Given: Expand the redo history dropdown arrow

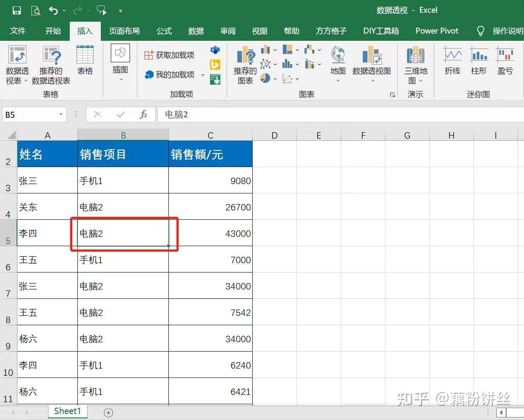Looking at the screenshot, I should pyautogui.click(x=88, y=11).
